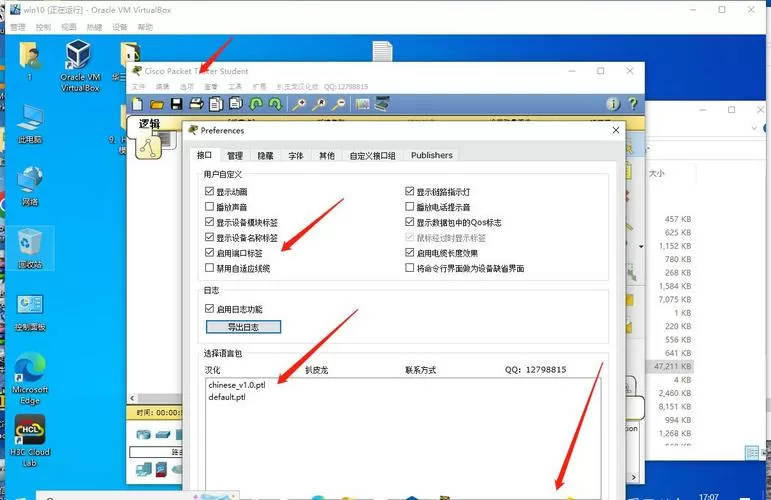This screenshot has width=771, height=500.
Task: Click the Paste icon in the toolbar
Action: coord(236,104)
